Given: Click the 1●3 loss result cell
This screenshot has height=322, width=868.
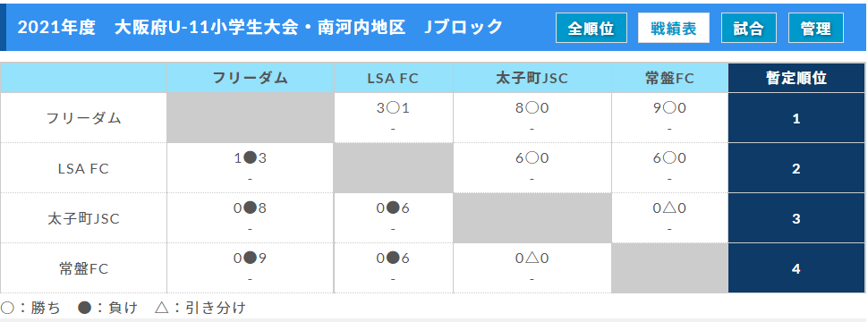Looking at the screenshot, I should (251, 158).
